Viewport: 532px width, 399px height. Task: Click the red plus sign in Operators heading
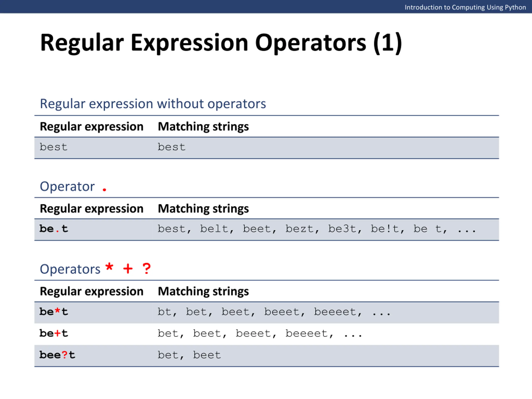coord(128,268)
